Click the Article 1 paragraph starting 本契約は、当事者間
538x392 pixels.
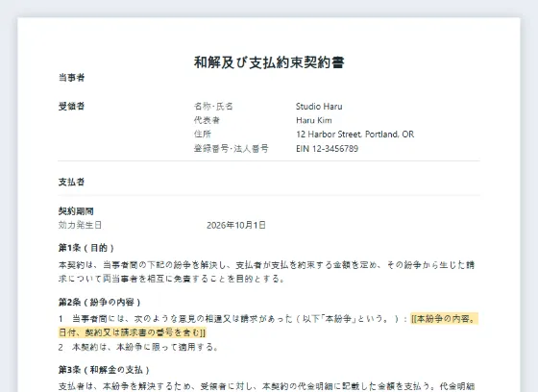pyautogui.click(x=267, y=272)
